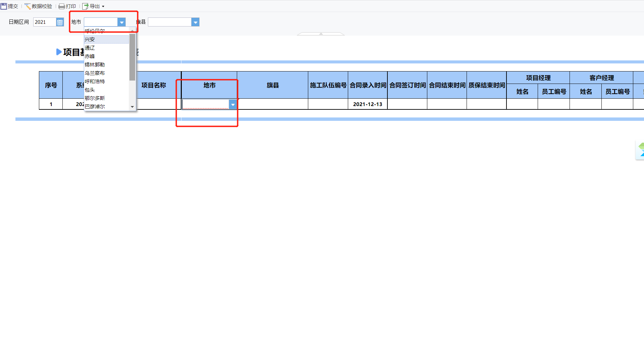
Task: Select 包头 in the city list
Action: click(106, 90)
